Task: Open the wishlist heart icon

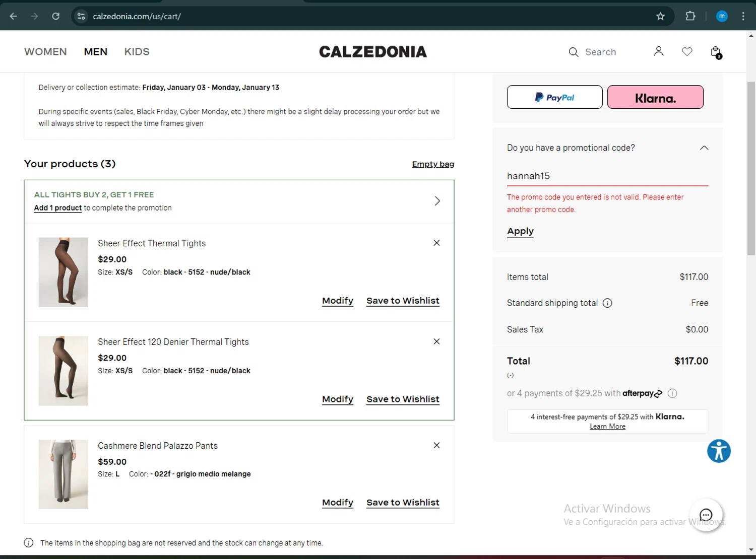Action: pyautogui.click(x=687, y=51)
